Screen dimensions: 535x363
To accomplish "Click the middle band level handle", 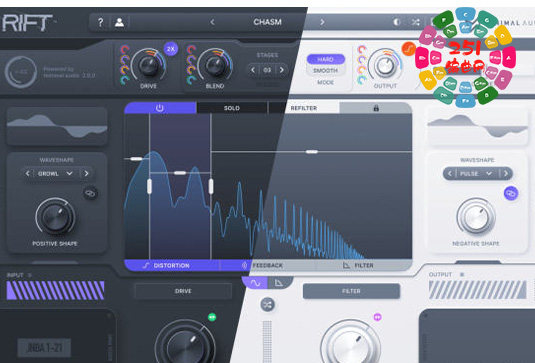I will pos(180,173).
